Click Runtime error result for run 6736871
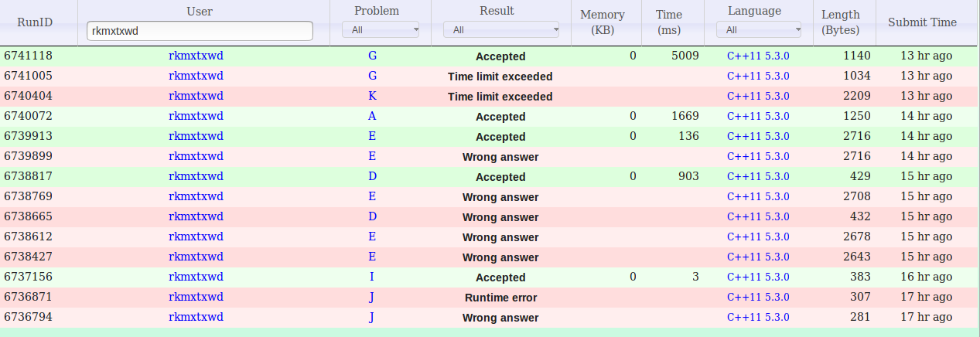 click(x=500, y=298)
